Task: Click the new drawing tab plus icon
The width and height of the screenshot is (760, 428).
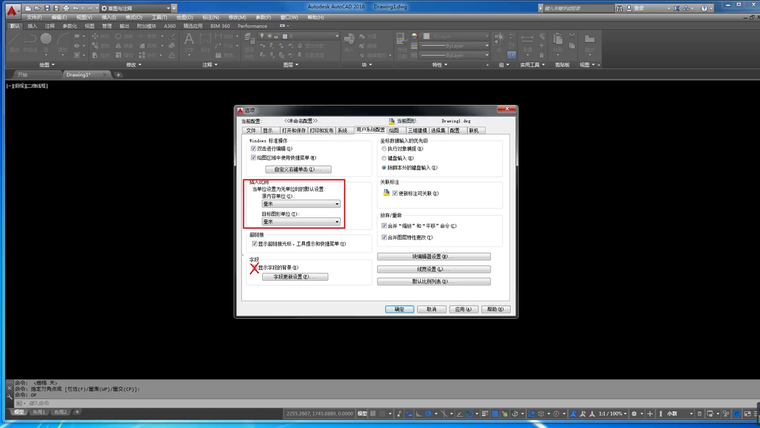Action: coord(118,75)
